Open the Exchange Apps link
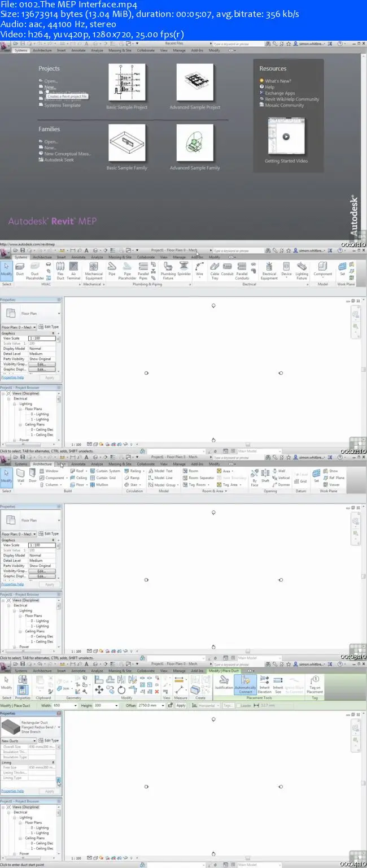 (x=280, y=93)
